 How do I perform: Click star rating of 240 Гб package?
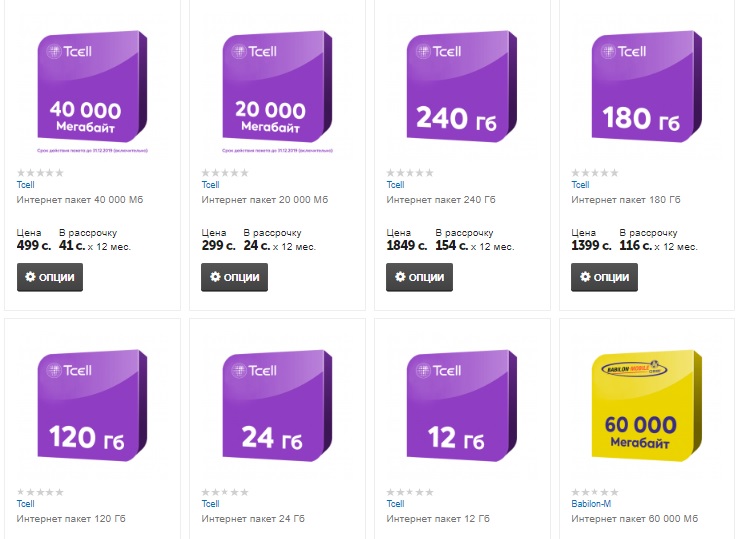[409, 173]
